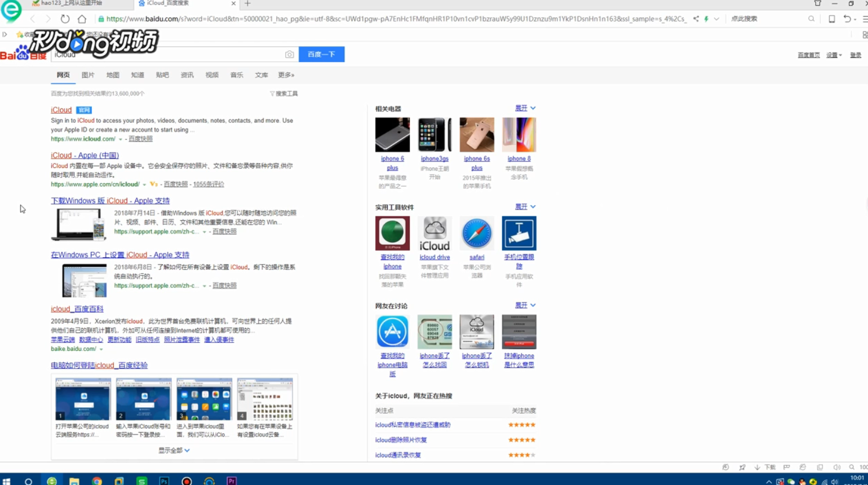This screenshot has width=868, height=485.
Task: Expand the 实用工具软件 section
Action: pos(525,207)
